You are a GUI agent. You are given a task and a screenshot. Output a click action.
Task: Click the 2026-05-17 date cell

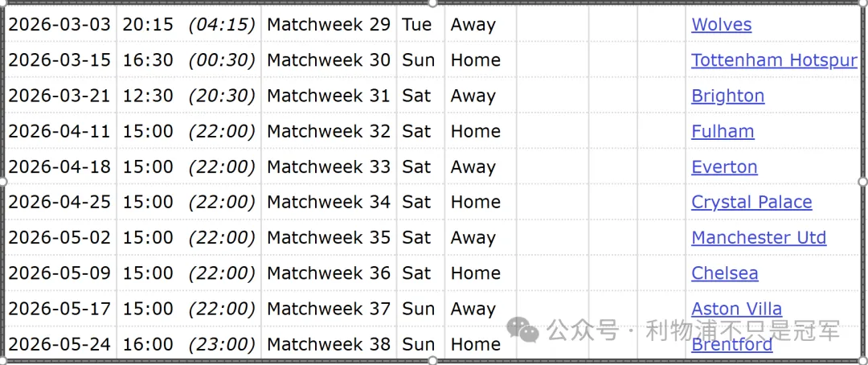point(59,309)
